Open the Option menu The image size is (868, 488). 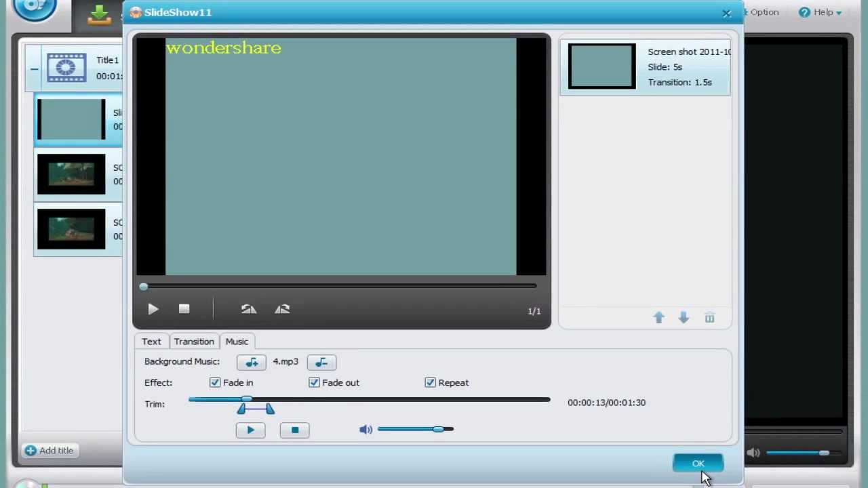click(x=762, y=12)
